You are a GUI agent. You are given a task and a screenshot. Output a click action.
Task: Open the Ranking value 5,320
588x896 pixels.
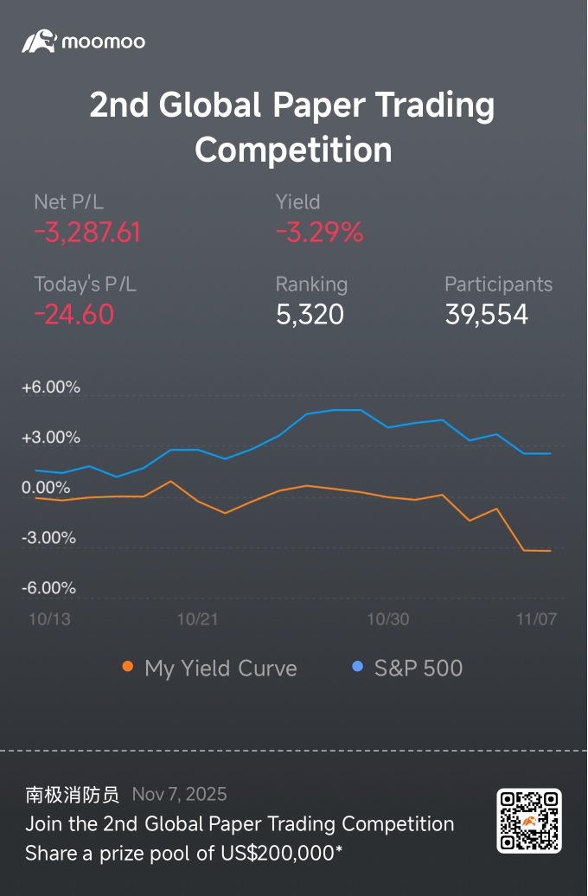click(x=310, y=314)
